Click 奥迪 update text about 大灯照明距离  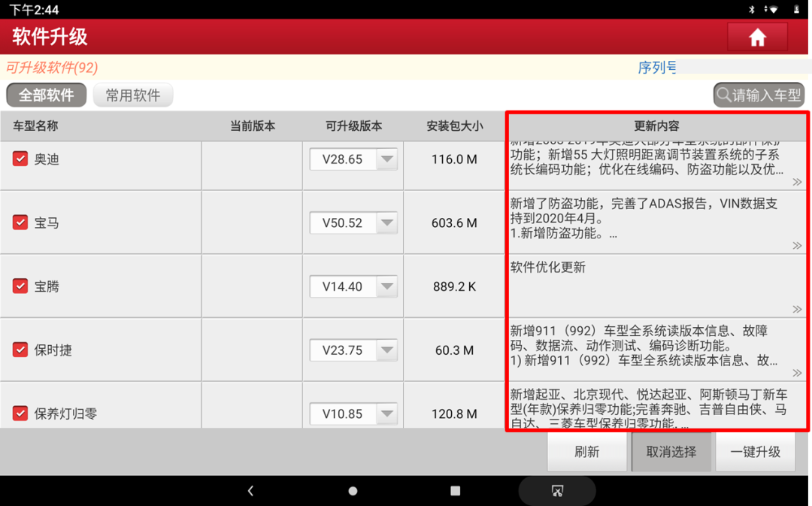click(x=647, y=158)
